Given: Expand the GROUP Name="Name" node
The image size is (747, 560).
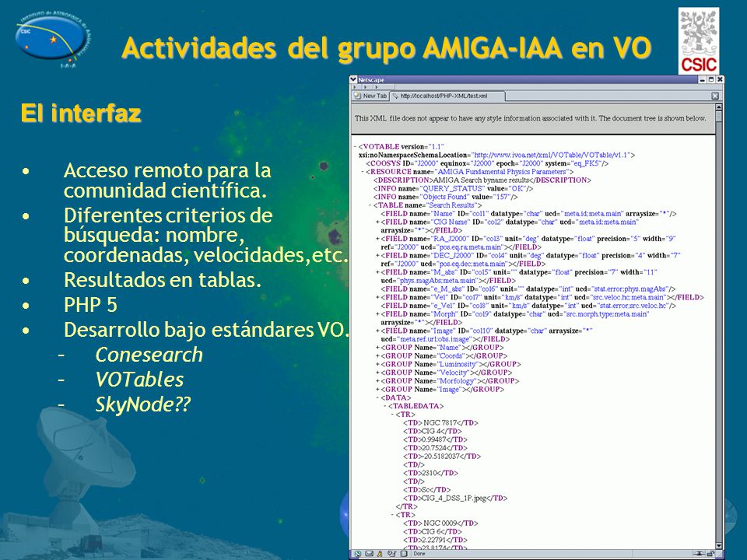Looking at the screenshot, I should tap(378, 348).
